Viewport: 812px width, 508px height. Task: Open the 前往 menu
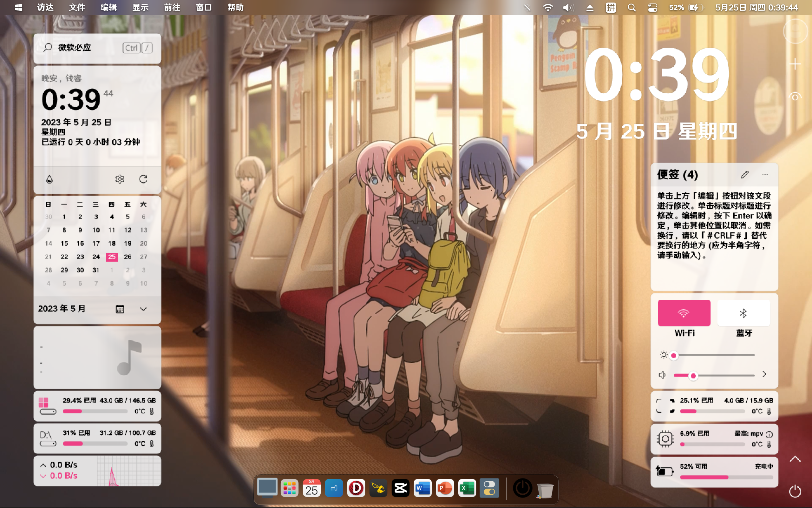click(172, 7)
